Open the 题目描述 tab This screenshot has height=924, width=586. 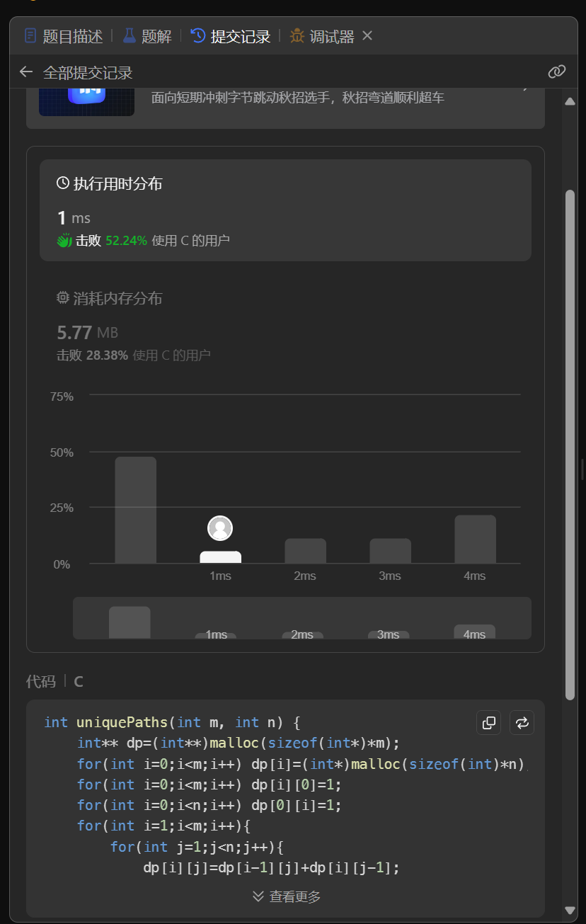[x=63, y=36]
